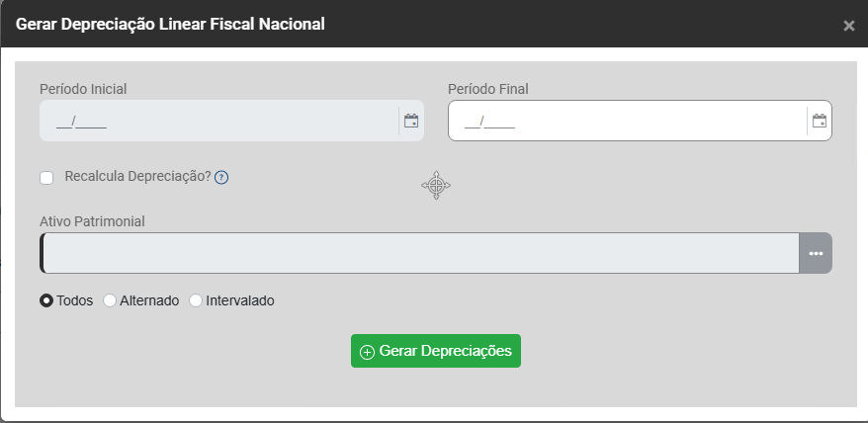Image resolution: width=868 pixels, height=423 pixels.
Task: Click the Período Inicial field label
Action: 83,89
